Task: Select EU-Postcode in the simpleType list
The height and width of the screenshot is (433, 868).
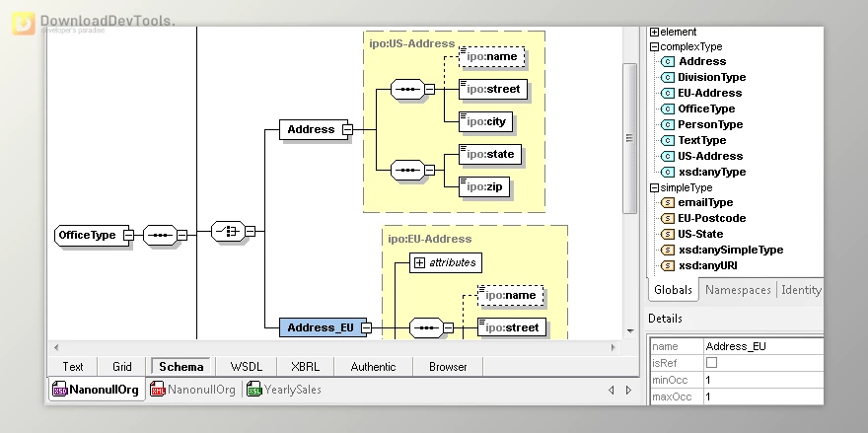Action: pyautogui.click(x=711, y=219)
